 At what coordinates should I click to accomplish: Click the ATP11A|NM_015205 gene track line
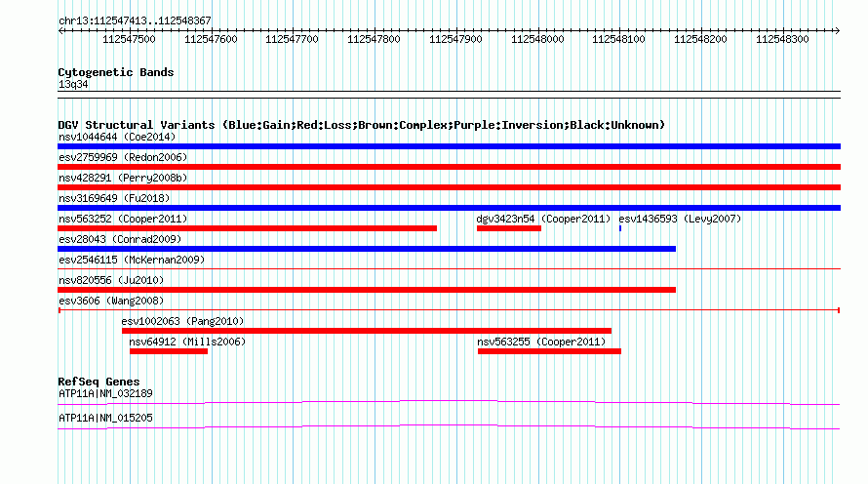click(449, 426)
